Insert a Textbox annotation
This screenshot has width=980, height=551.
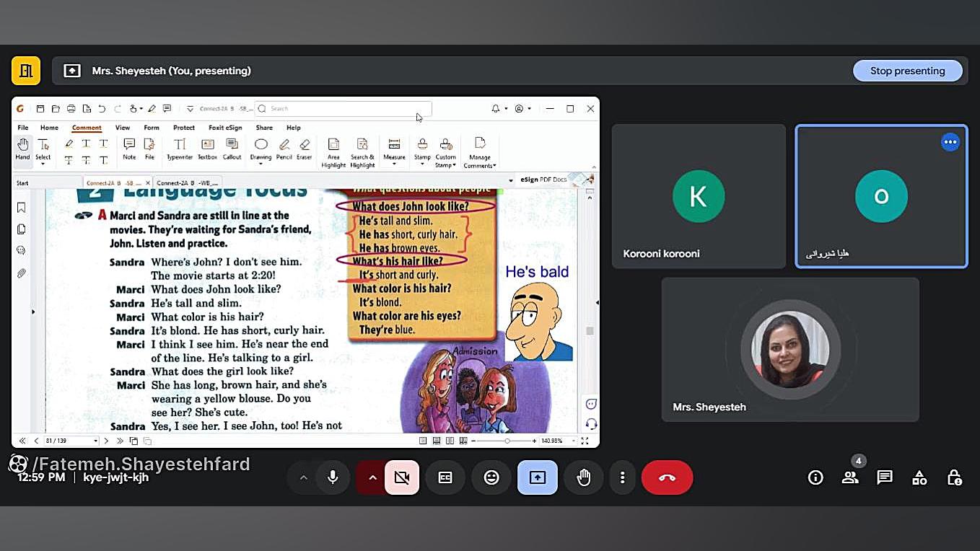pyautogui.click(x=207, y=149)
